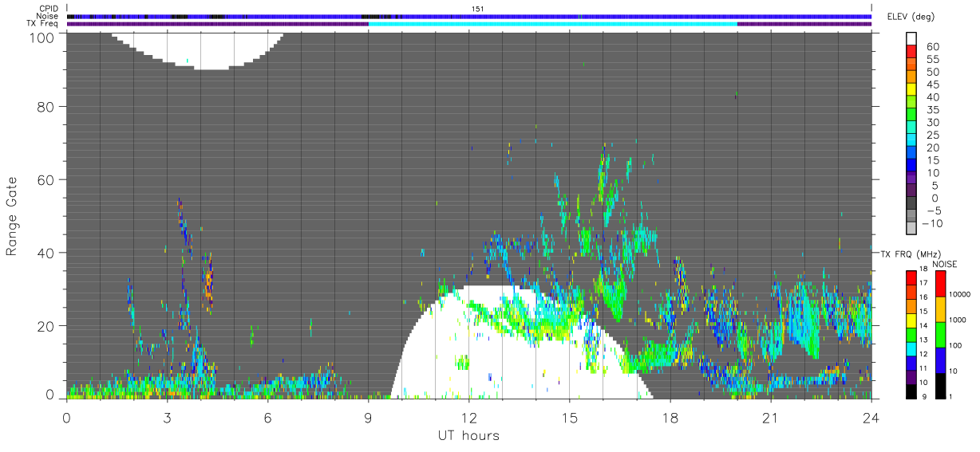Click the CPID row label
980x452 pixels.
pos(47,9)
